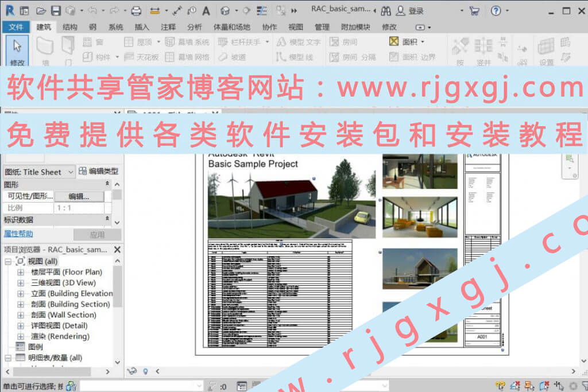Select the 天花板 (Ceiling) tool
The width and height of the screenshot is (588, 392).
point(141,57)
